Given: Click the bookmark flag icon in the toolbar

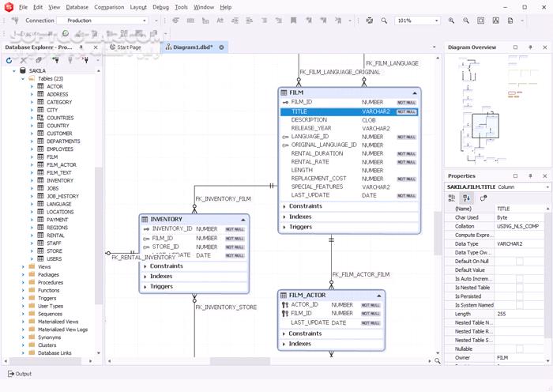Looking at the screenshot, I should tap(293, 21).
